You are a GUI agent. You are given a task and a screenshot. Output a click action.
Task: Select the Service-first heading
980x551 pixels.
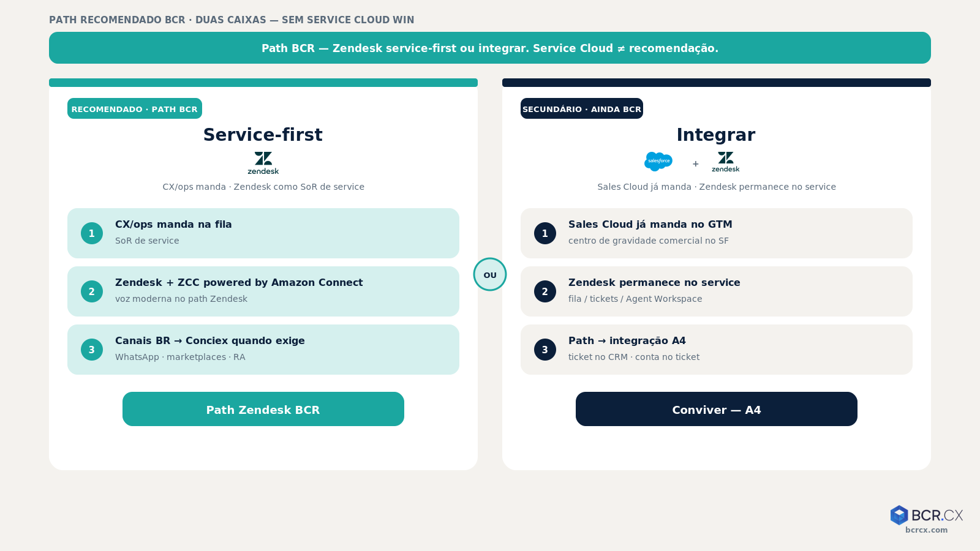[263, 135]
